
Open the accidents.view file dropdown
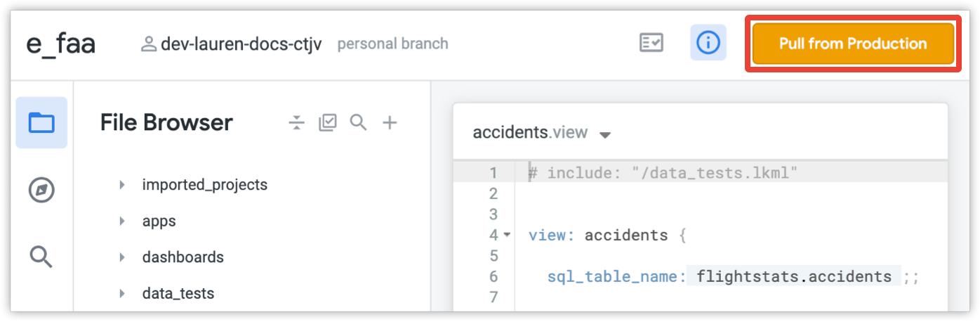click(x=605, y=134)
